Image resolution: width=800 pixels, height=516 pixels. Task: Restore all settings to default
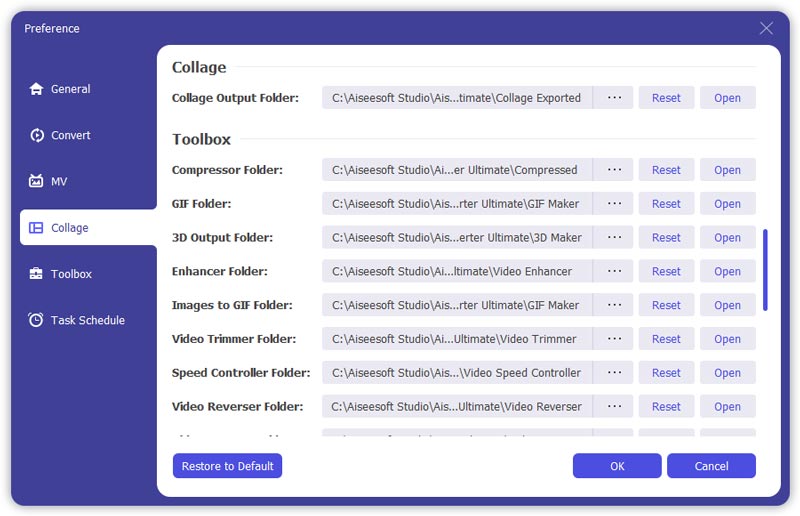click(227, 466)
